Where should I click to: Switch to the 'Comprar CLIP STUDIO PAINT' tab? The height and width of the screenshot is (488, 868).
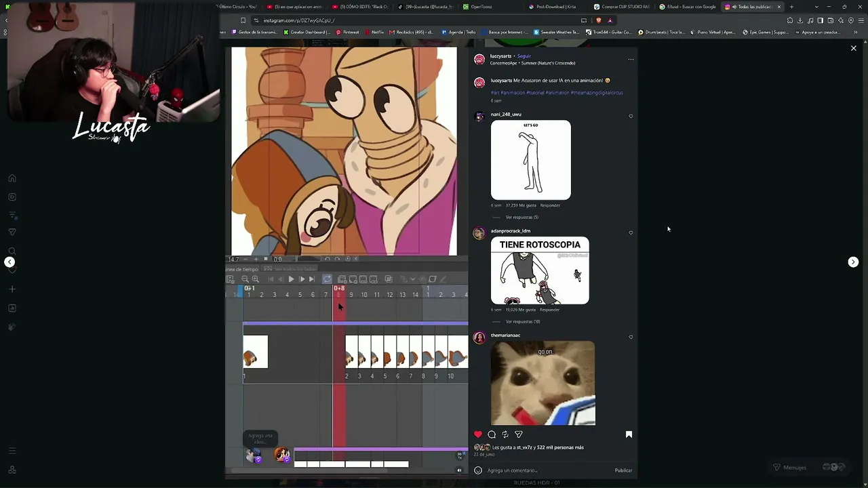(621, 7)
